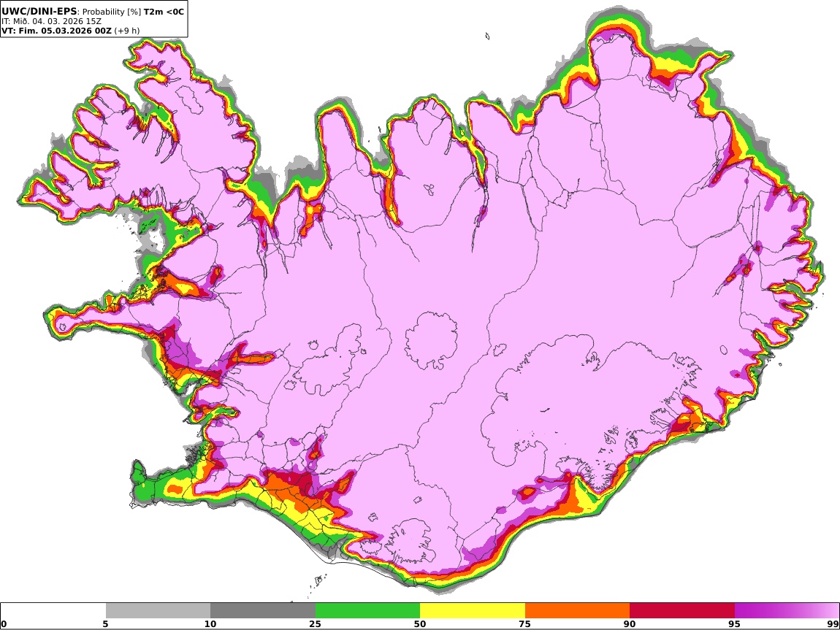The width and height of the screenshot is (840, 630).
Task: Click the green 25–50 legend swatch
Action: (x=367, y=611)
